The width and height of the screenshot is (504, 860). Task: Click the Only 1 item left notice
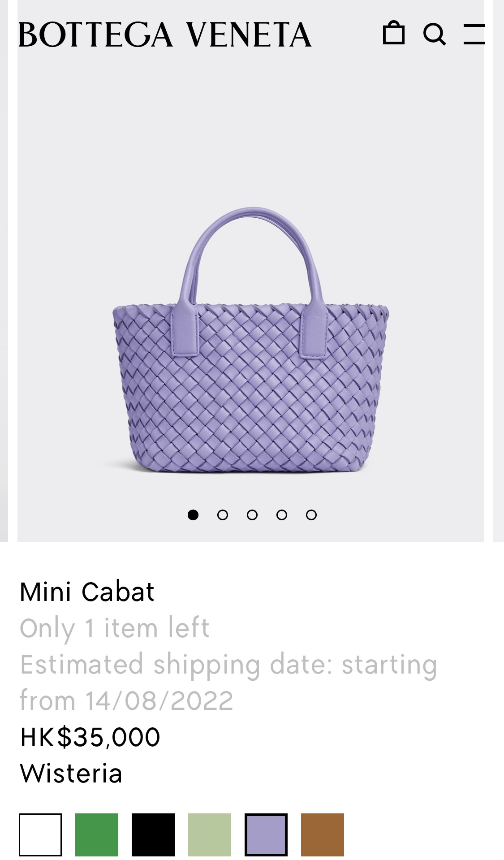point(114,628)
